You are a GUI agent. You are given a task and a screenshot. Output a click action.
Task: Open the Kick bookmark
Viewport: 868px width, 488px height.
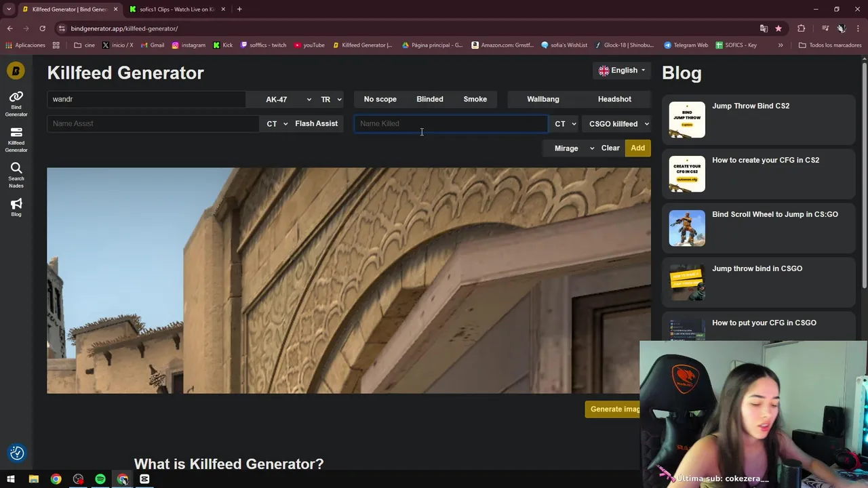222,45
